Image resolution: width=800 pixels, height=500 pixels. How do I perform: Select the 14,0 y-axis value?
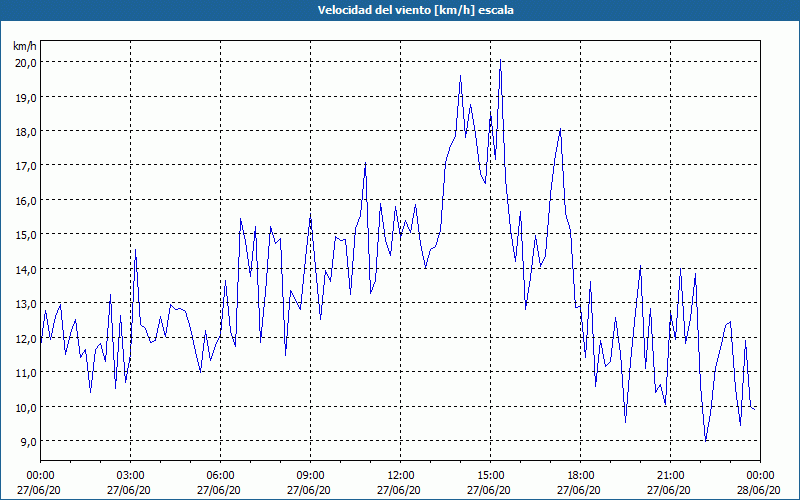26,269
